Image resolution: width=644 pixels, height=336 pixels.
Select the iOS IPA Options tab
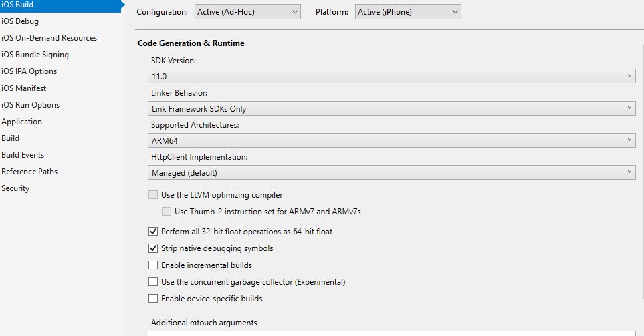pyautogui.click(x=29, y=71)
